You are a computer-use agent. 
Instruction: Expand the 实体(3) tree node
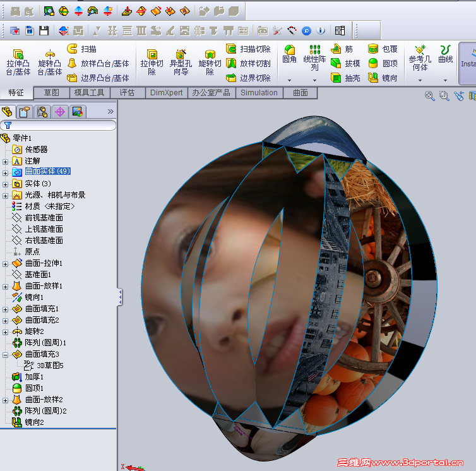coord(5,184)
